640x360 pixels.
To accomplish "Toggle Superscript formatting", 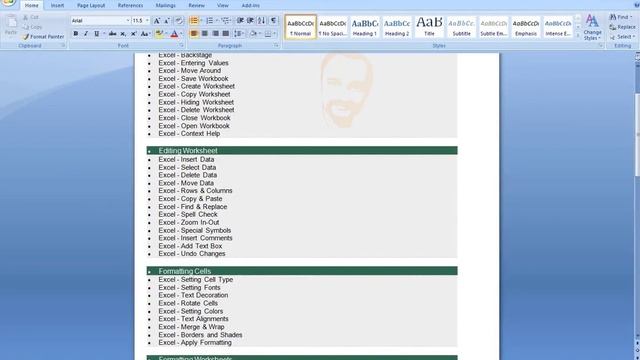I will (x=133, y=34).
